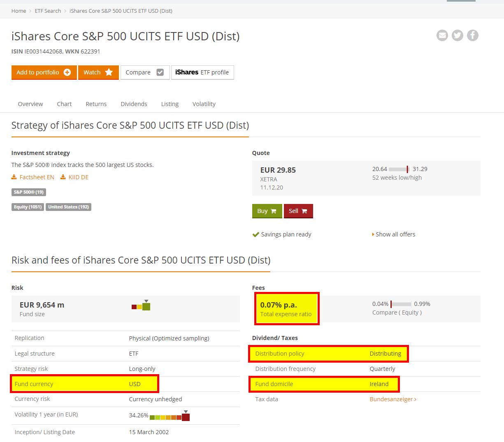
Task: Add this ETF to portfolio
Action: pyautogui.click(x=44, y=72)
